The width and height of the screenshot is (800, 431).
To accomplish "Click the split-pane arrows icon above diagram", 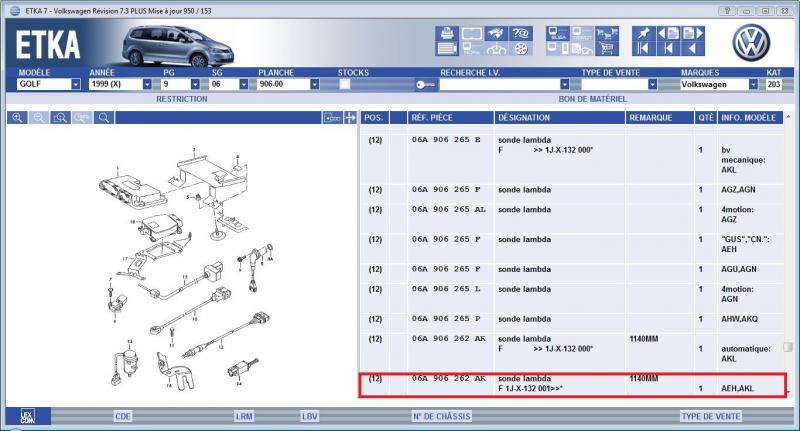I will click(x=350, y=118).
